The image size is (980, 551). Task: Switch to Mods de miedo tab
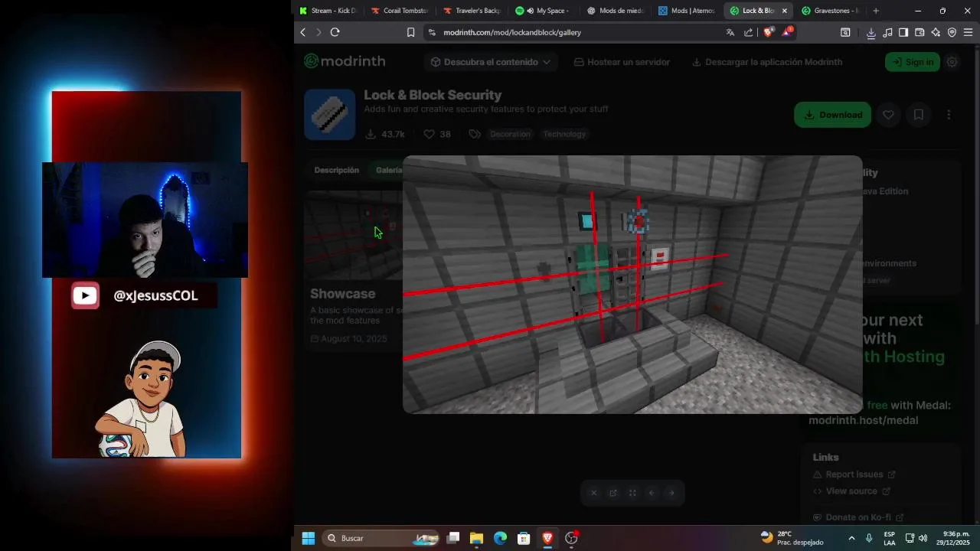pyautogui.click(x=616, y=11)
